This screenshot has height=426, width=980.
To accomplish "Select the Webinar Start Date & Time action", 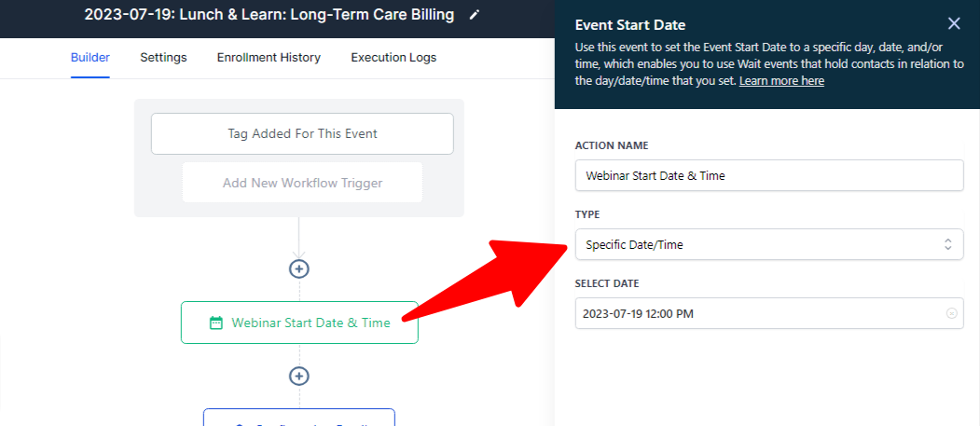I will pyautogui.click(x=299, y=323).
